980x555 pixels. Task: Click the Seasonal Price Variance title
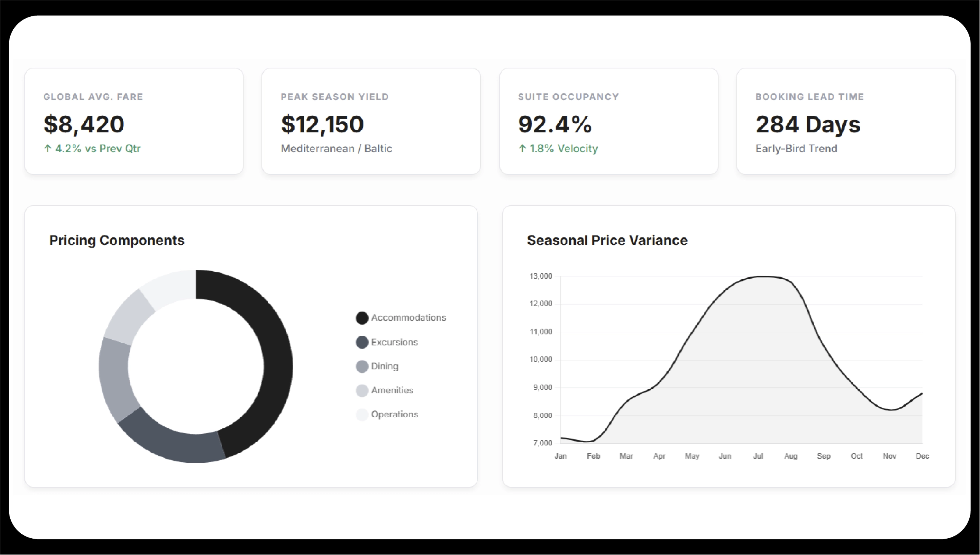tap(607, 240)
